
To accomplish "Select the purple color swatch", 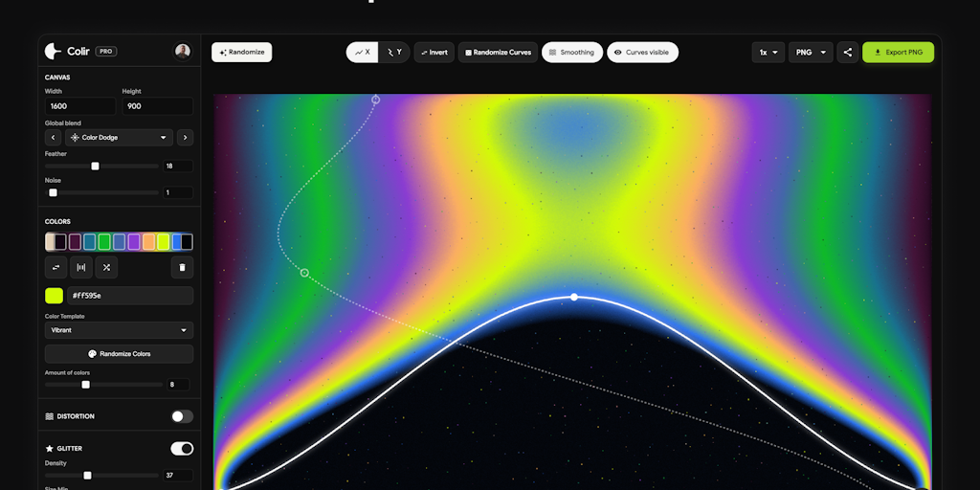I will (x=134, y=242).
